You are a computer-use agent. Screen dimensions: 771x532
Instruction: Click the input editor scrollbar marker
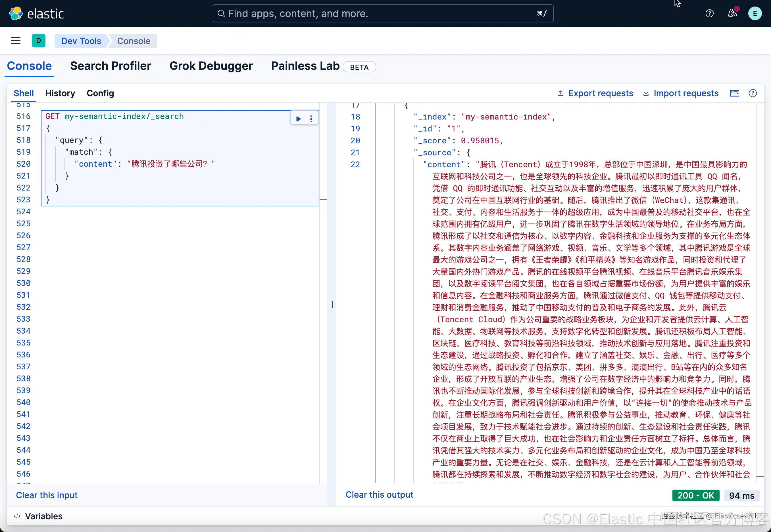point(323,200)
